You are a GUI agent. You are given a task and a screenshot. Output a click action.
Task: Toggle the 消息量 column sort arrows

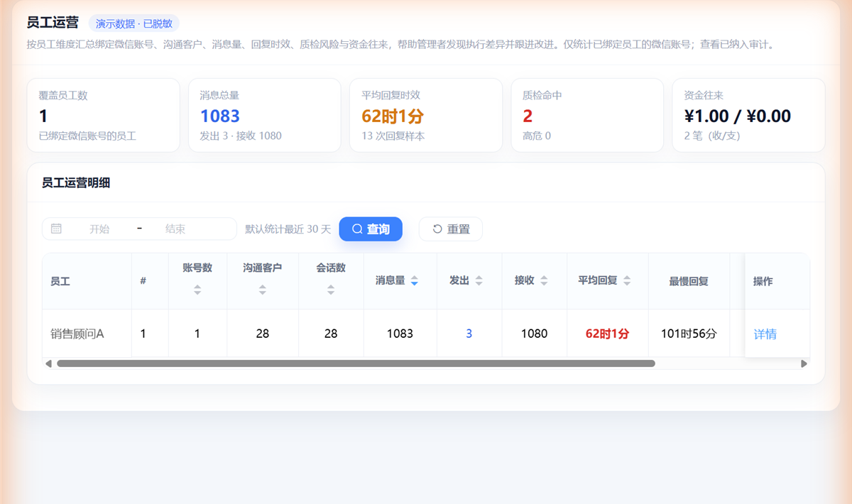coord(415,281)
